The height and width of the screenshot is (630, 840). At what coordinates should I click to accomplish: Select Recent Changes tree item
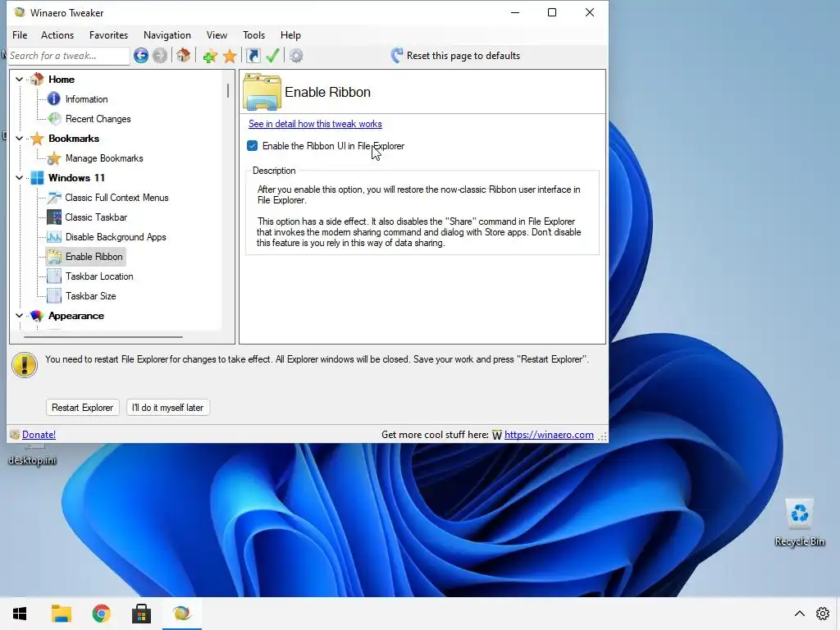(98, 119)
